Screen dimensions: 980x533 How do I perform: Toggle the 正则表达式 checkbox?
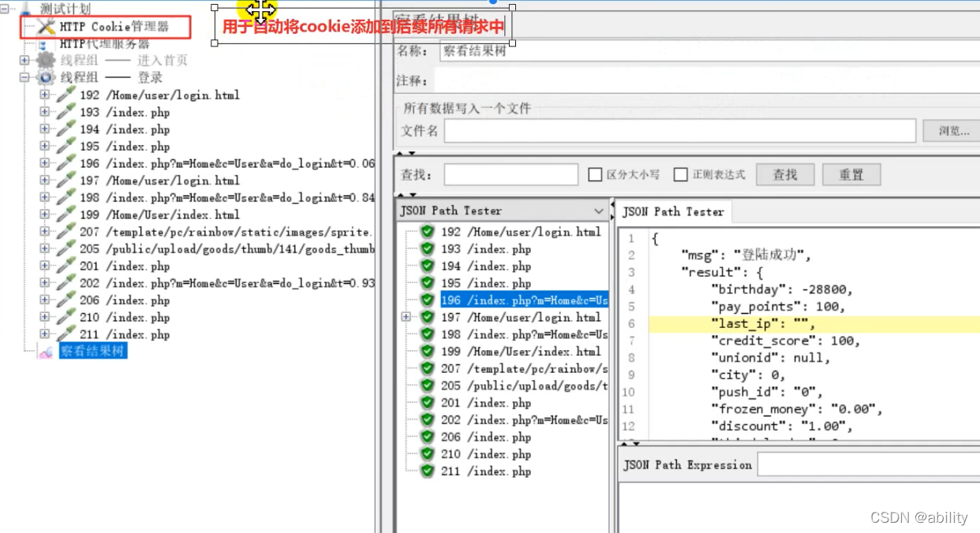(680, 175)
